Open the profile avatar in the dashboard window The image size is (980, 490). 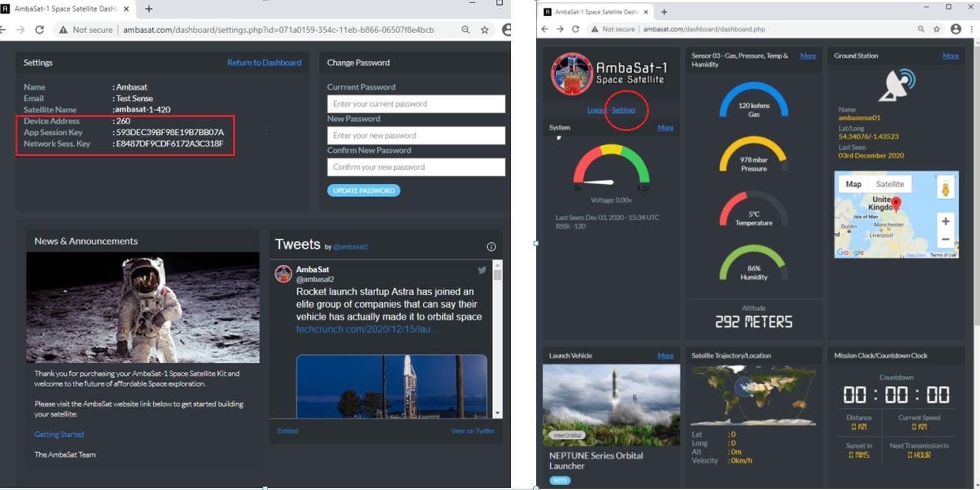point(956,29)
